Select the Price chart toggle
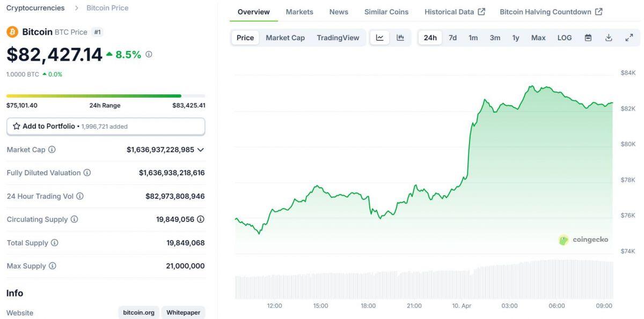This screenshot has width=644, height=319. pyautogui.click(x=245, y=38)
